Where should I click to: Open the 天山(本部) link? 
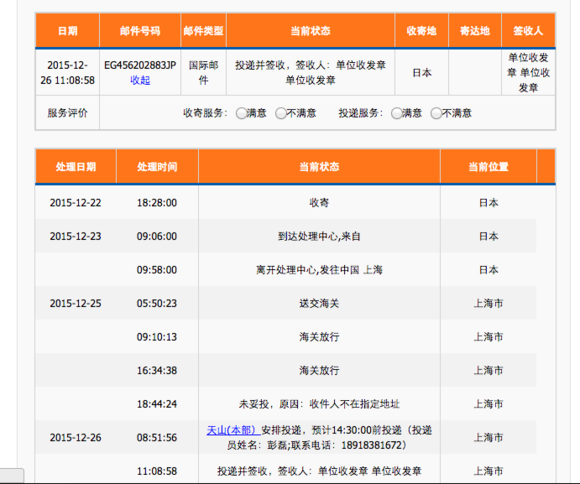click(234, 430)
